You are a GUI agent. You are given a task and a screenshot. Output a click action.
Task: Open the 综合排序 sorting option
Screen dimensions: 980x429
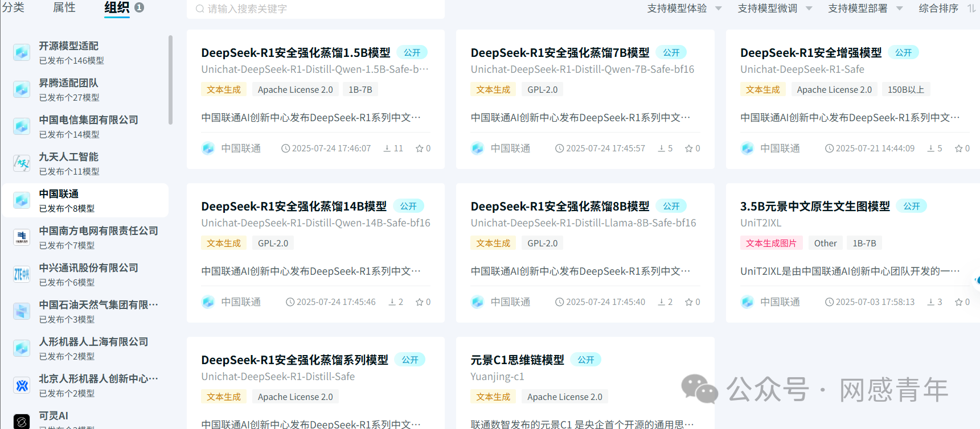938,9
